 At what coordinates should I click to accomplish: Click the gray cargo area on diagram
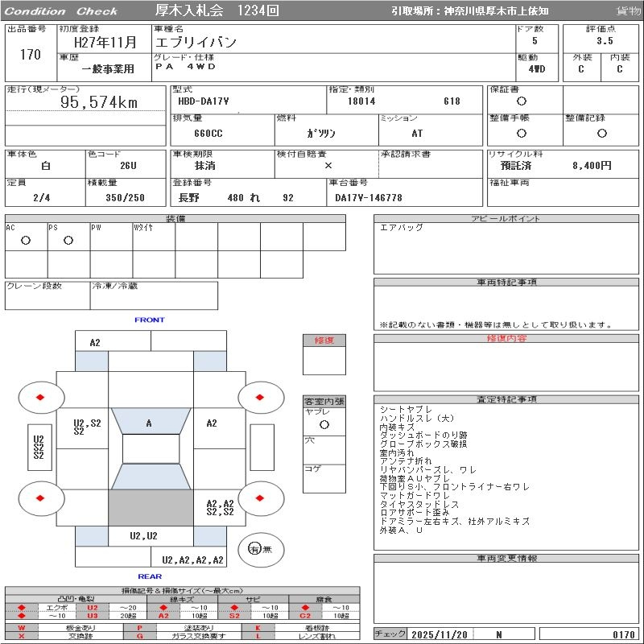coord(151,508)
